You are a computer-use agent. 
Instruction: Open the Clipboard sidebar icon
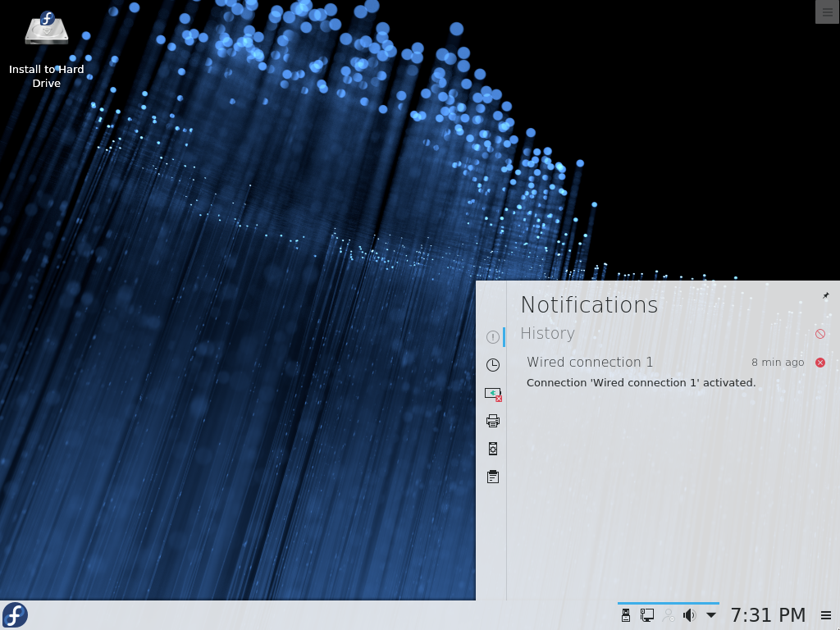pos(493,477)
